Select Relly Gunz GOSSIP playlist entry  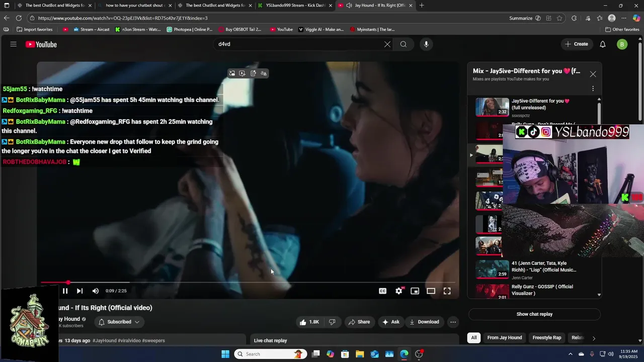point(535,291)
